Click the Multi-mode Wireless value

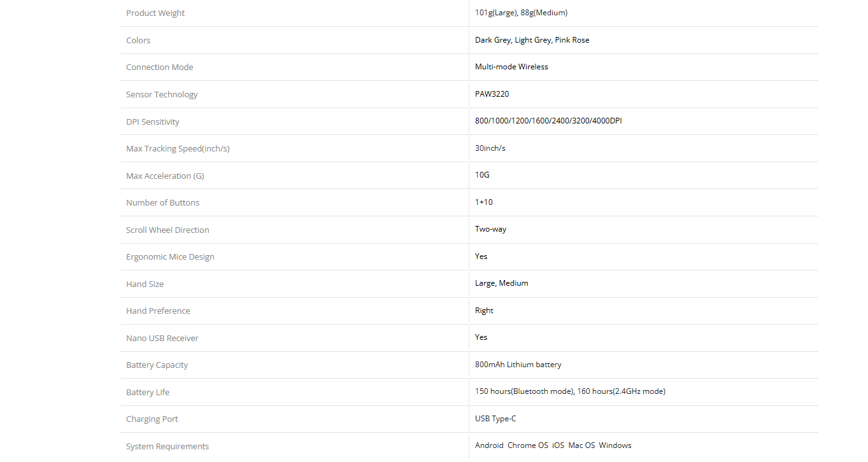(511, 67)
